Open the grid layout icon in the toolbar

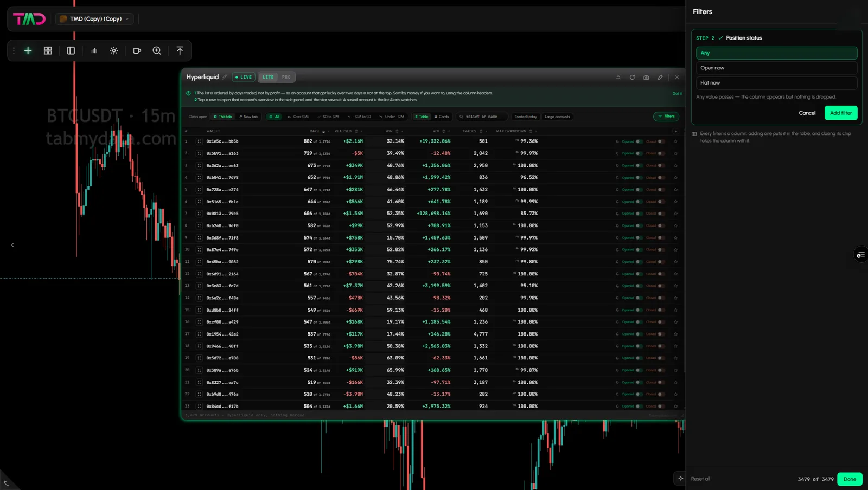point(48,50)
